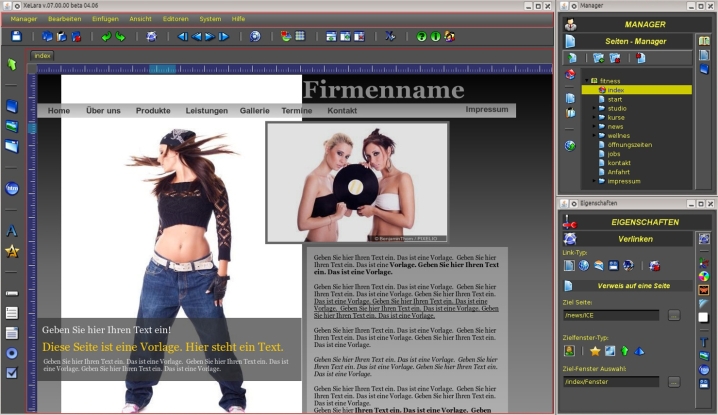The height and width of the screenshot is (415, 718).
Task: Click the green help question mark icon
Action: [x=421, y=36]
